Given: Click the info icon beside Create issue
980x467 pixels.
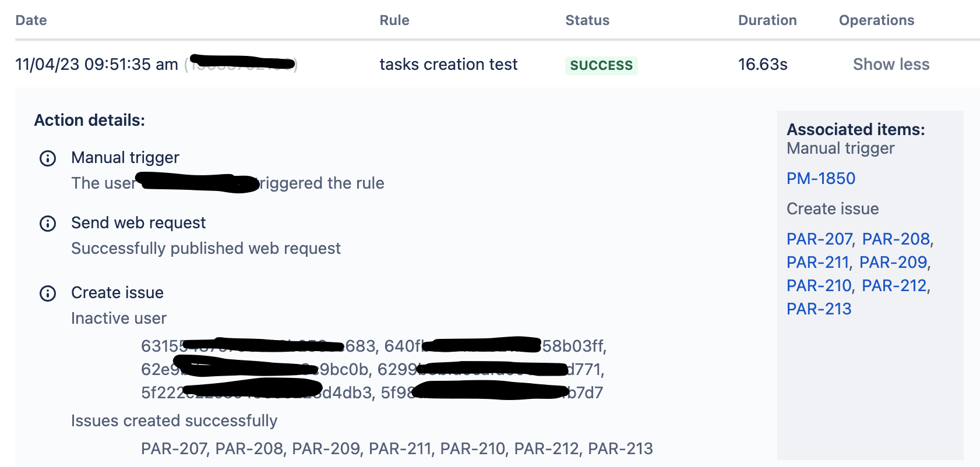Looking at the screenshot, I should (48, 293).
